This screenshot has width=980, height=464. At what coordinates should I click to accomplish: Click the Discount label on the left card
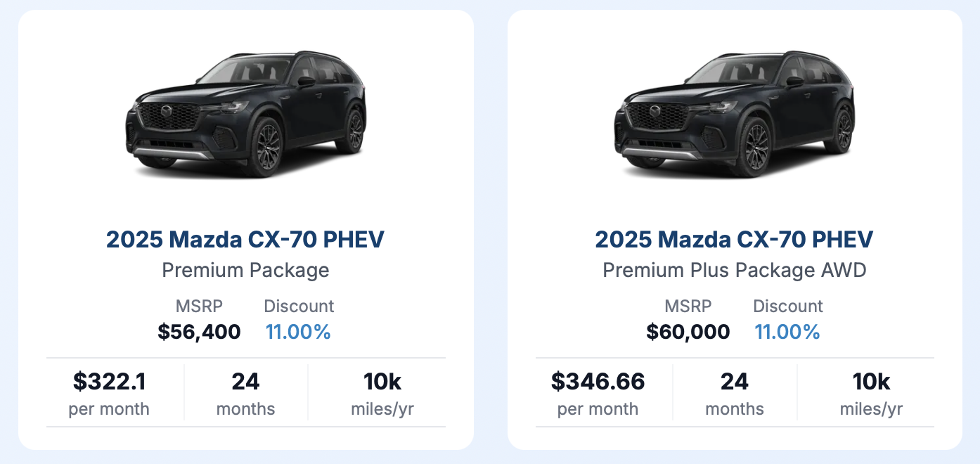[x=299, y=307]
